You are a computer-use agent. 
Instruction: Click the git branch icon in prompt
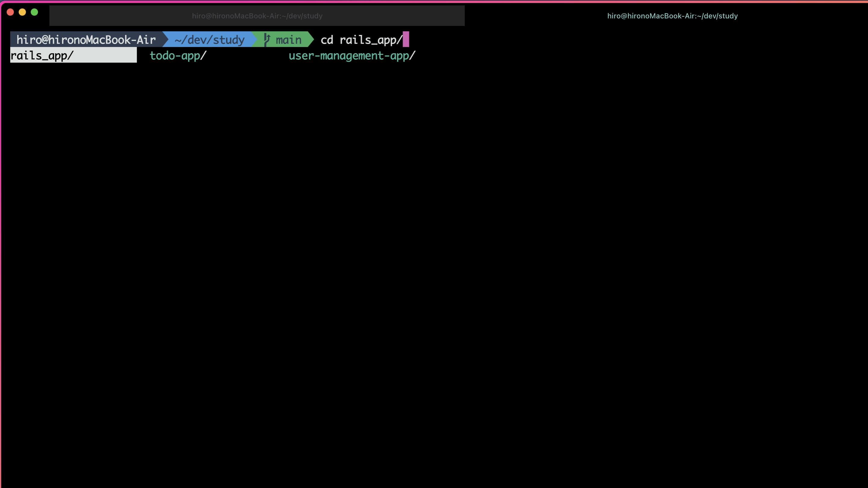(267, 40)
